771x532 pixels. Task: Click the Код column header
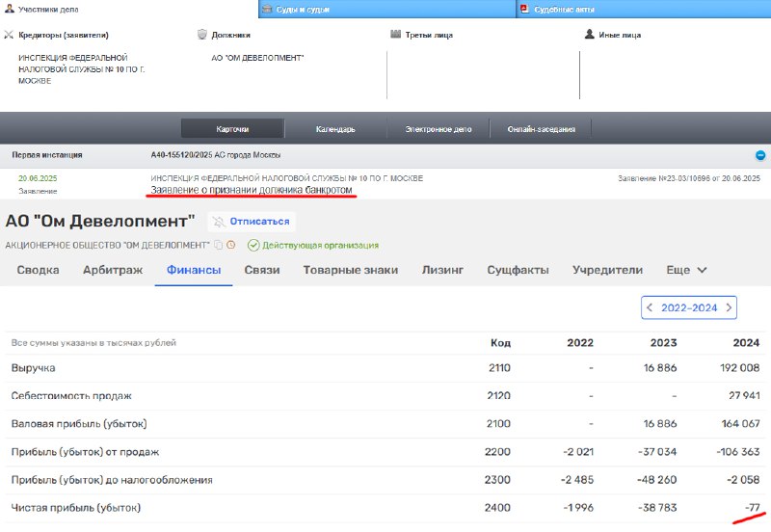point(500,343)
